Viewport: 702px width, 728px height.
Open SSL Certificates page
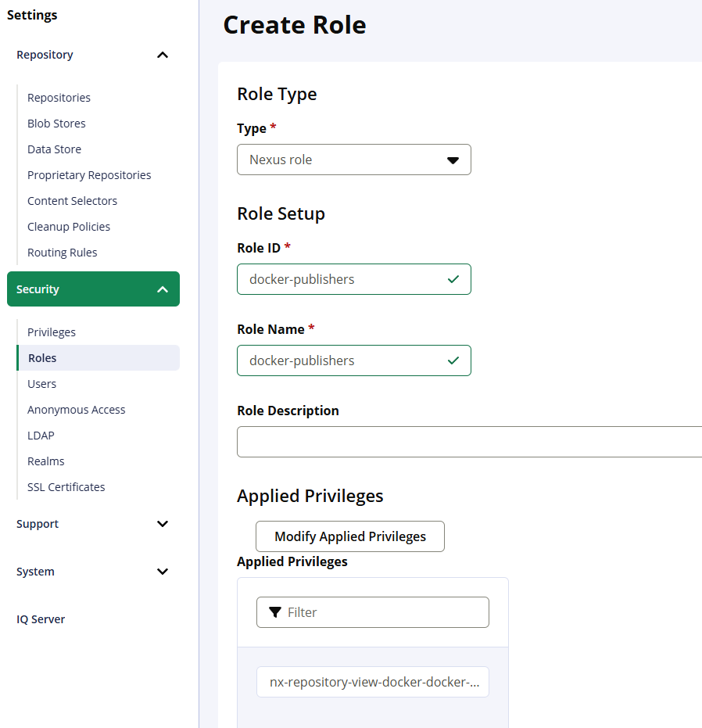point(66,487)
